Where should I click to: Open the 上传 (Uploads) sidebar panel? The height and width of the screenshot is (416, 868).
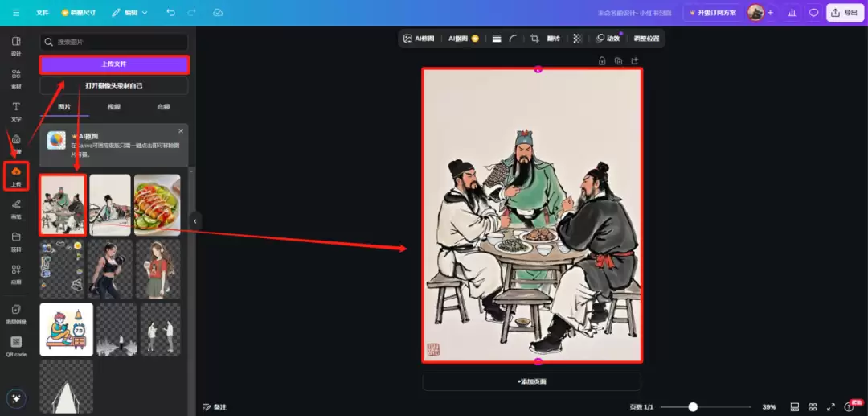(x=16, y=175)
